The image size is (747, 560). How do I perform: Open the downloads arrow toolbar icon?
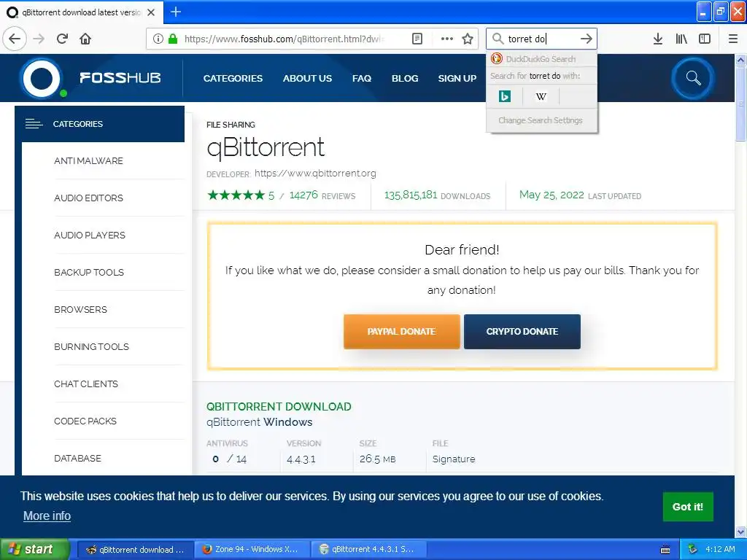[x=658, y=39]
